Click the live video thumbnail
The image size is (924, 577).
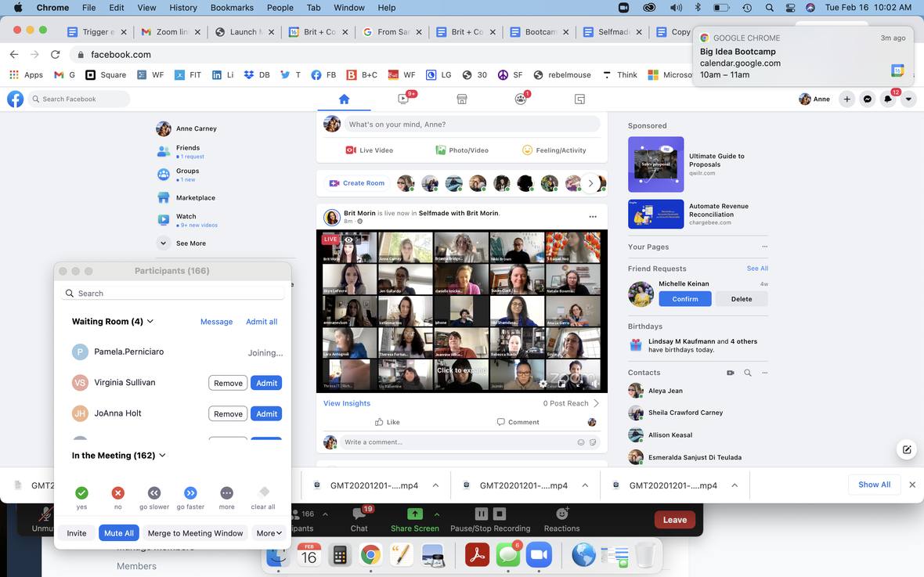[x=462, y=311]
